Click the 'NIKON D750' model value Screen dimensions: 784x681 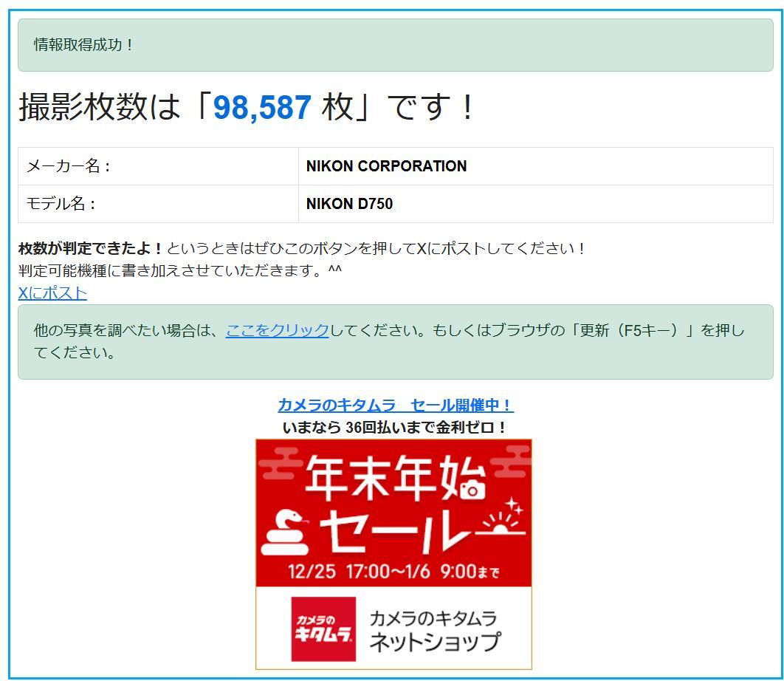(349, 204)
